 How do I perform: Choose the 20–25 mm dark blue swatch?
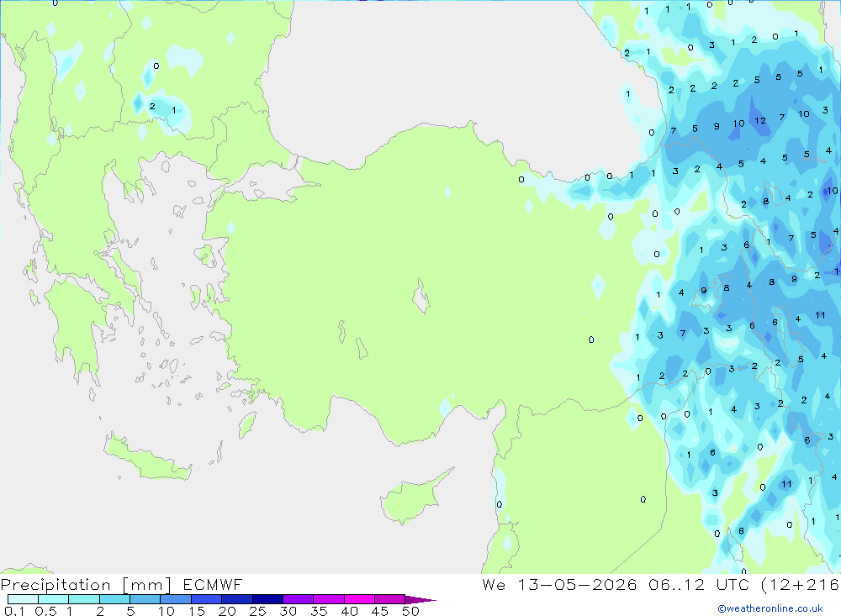click(237, 599)
